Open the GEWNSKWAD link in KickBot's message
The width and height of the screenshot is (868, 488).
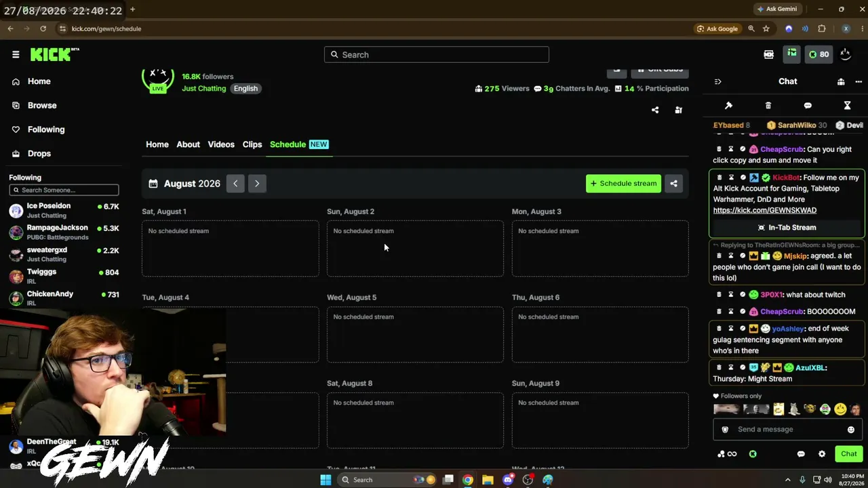(x=765, y=210)
